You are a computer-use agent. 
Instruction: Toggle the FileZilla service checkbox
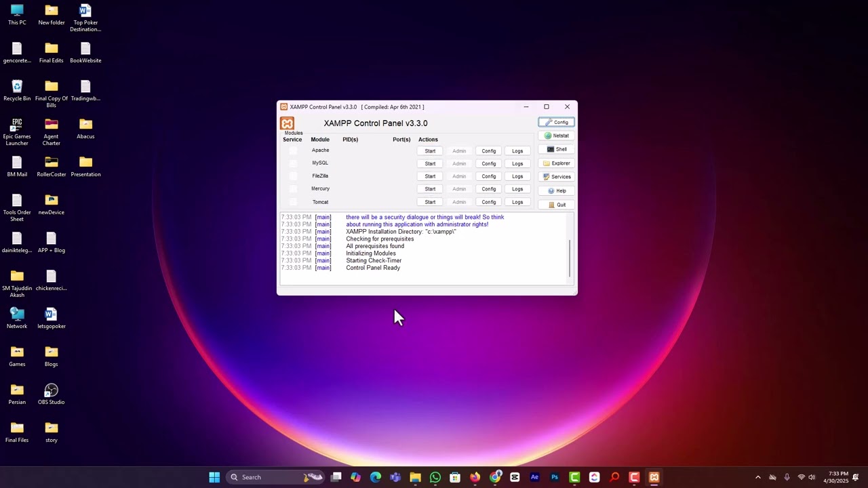click(293, 176)
